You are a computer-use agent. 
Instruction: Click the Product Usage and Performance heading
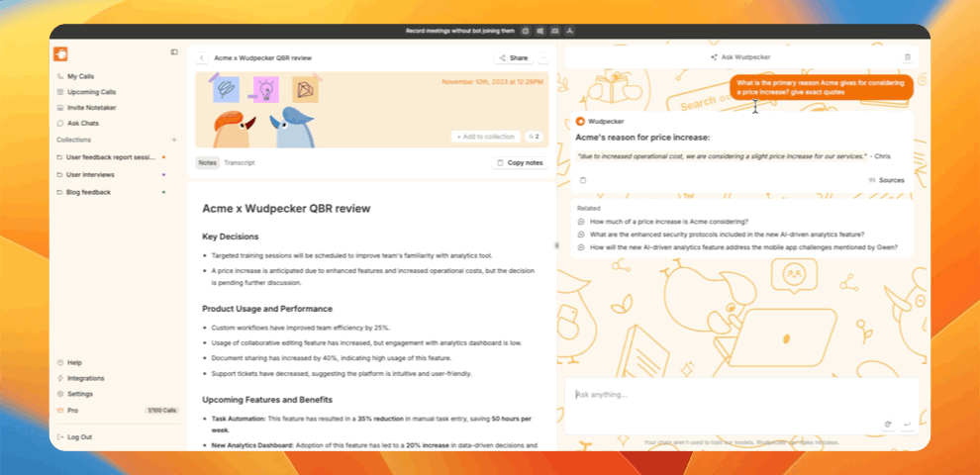[x=267, y=309]
